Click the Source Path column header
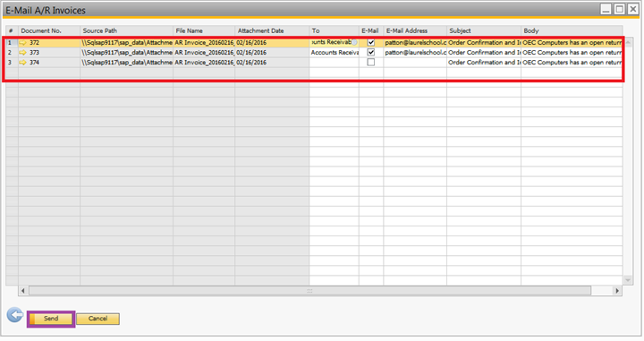This screenshot has width=644, height=341. [126, 30]
